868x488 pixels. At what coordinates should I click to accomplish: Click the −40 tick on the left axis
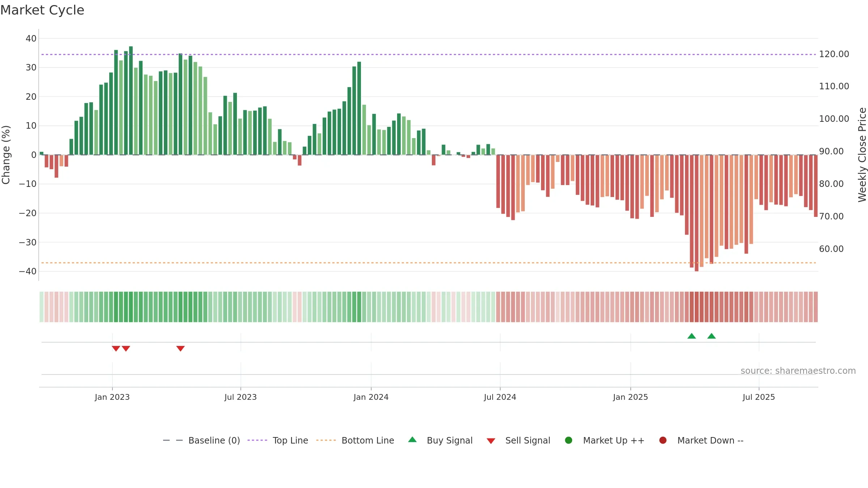tap(28, 271)
